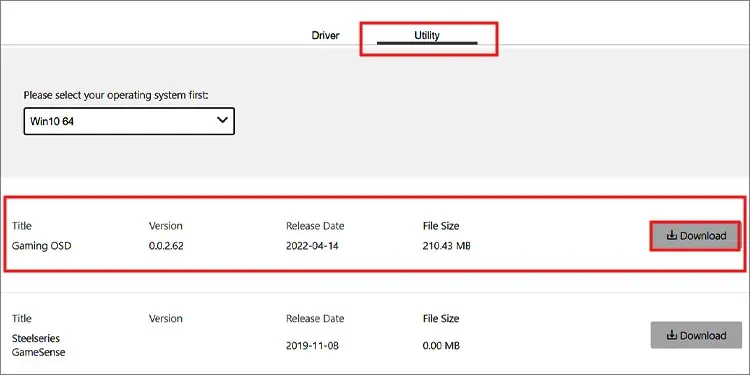Download the Gaming OSD utility

[696, 235]
